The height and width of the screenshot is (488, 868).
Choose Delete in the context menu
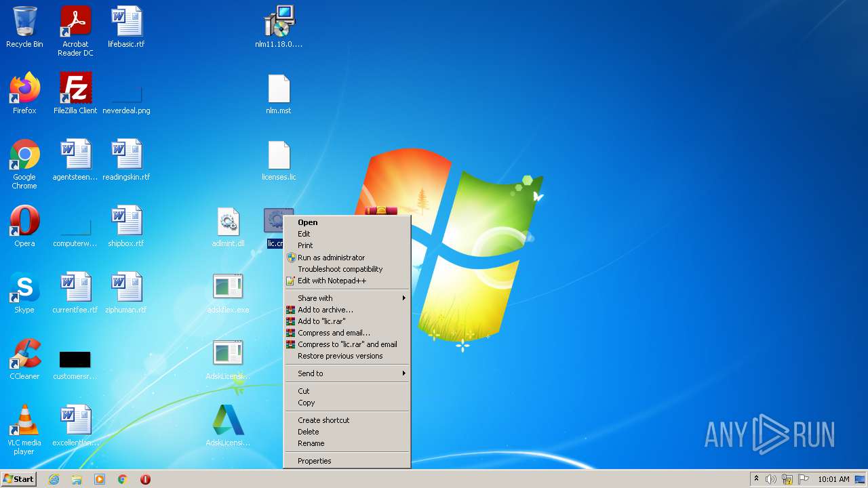pos(347,432)
